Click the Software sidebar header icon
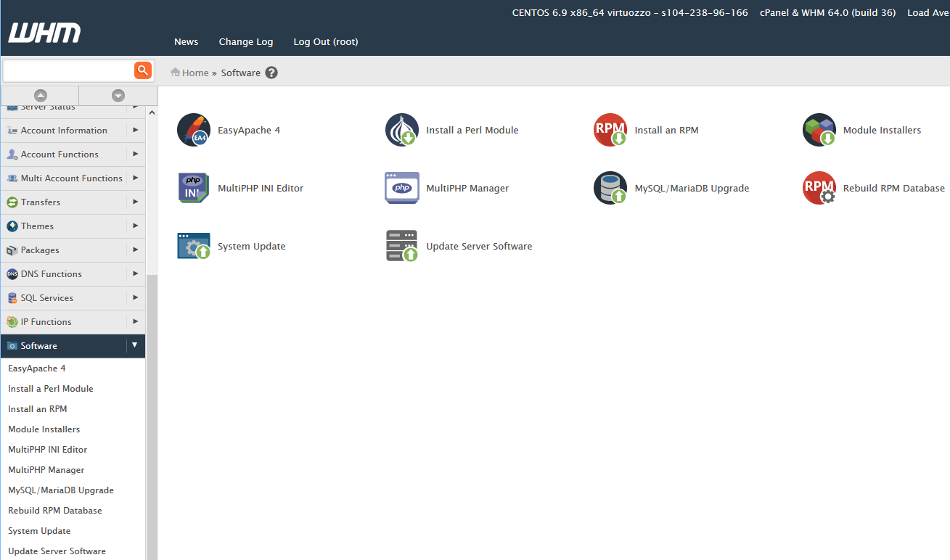This screenshot has height=560, width=950. tap(12, 346)
